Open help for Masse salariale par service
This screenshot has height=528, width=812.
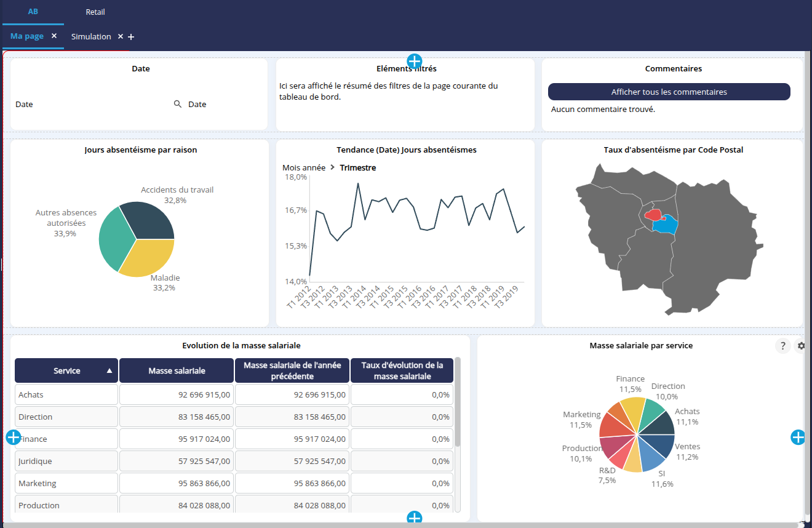(782, 346)
